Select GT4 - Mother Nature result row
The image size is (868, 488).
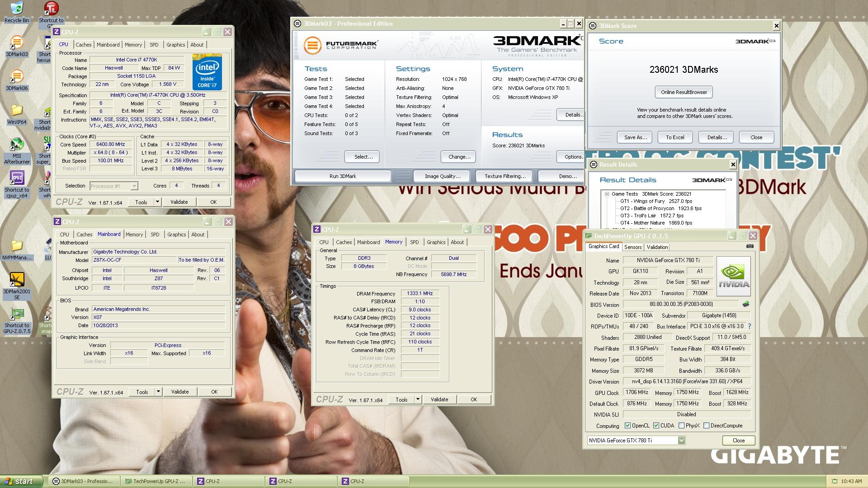coord(656,223)
